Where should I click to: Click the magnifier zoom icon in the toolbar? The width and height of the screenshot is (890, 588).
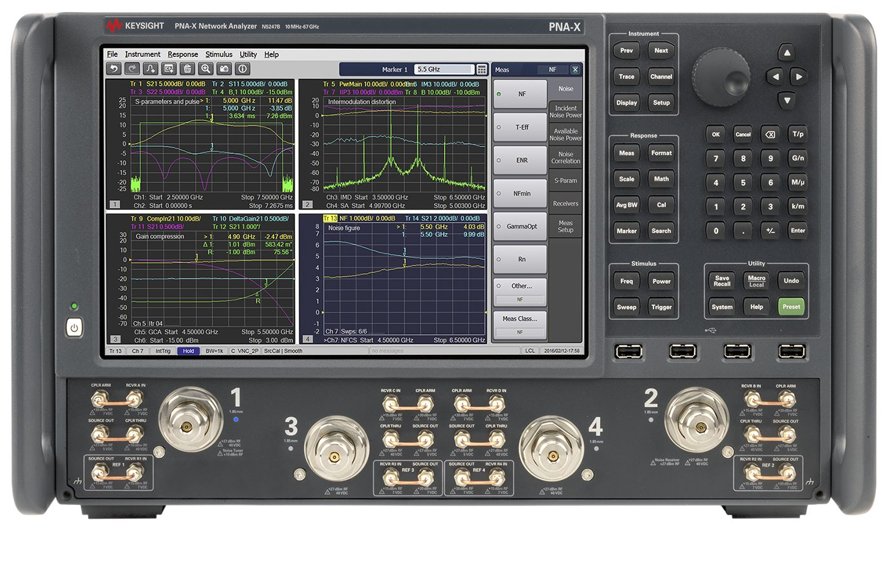pos(206,69)
